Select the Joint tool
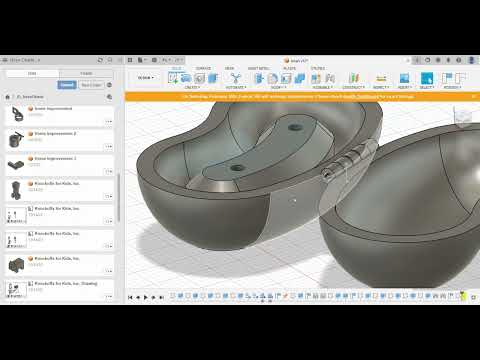The width and height of the screenshot is (480, 360). coord(330,78)
